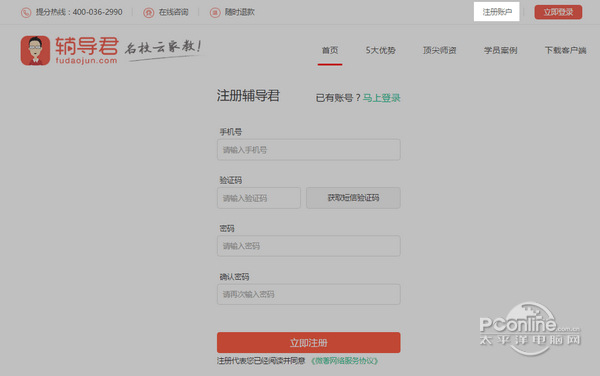Click the 注册辅导君 heading text
The height and width of the screenshot is (376, 600).
(248, 96)
